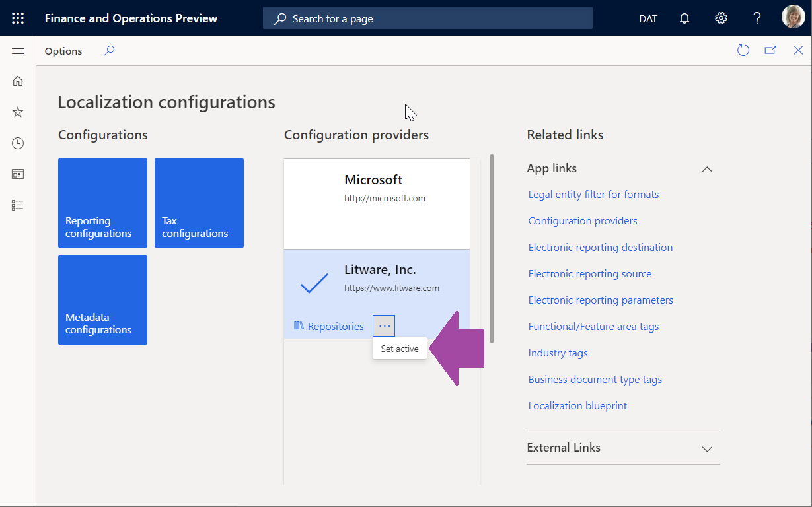The image size is (812, 507).
Task: Open the Options menu
Action: coord(63,50)
